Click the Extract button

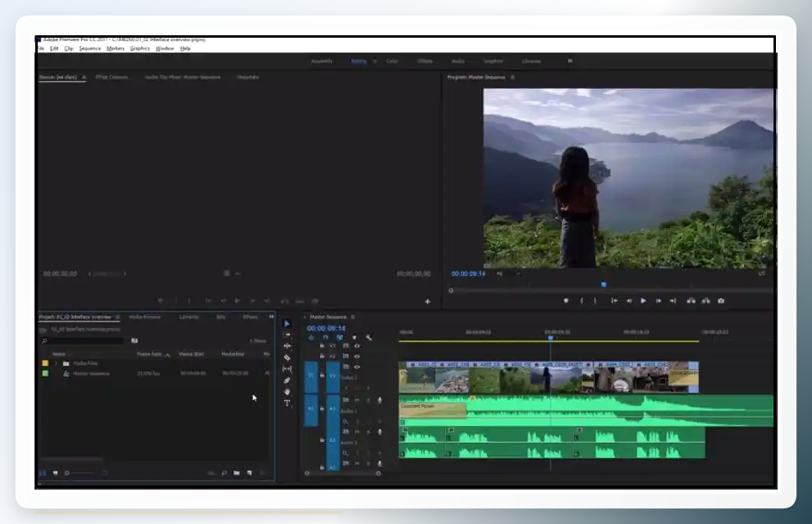click(x=705, y=301)
